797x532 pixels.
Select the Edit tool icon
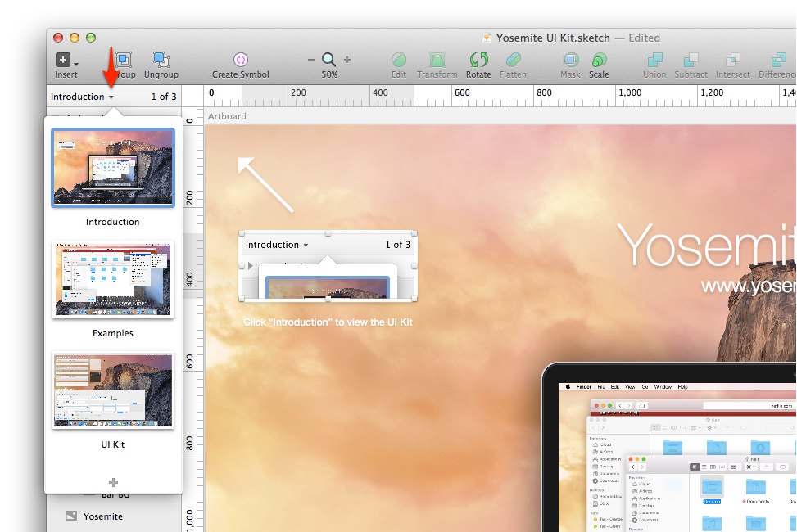[x=398, y=60]
